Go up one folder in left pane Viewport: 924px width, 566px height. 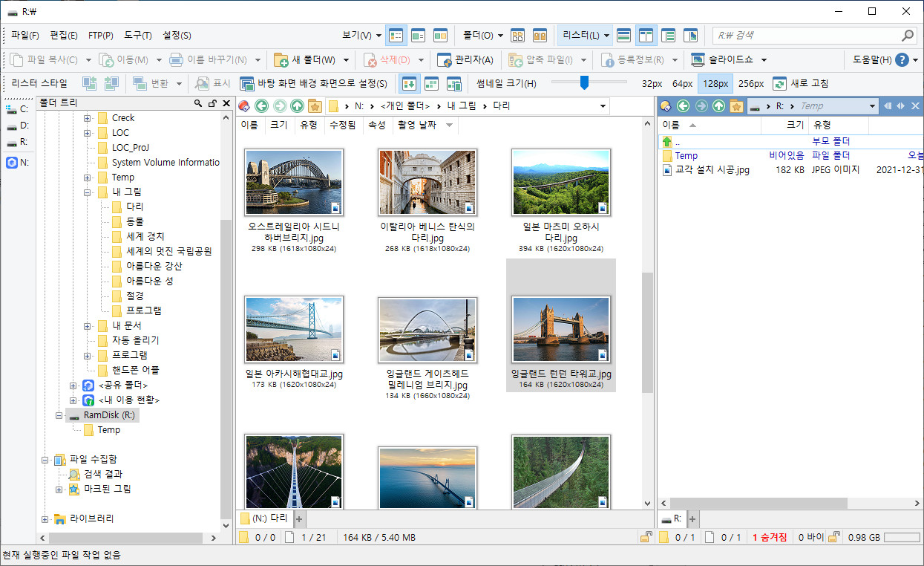pyautogui.click(x=297, y=106)
